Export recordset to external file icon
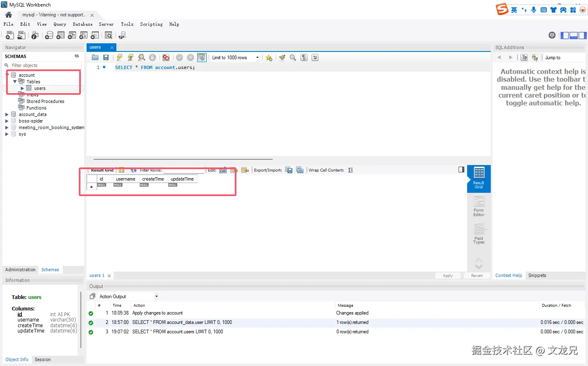This screenshot has height=366, width=588. coord(289,170)
